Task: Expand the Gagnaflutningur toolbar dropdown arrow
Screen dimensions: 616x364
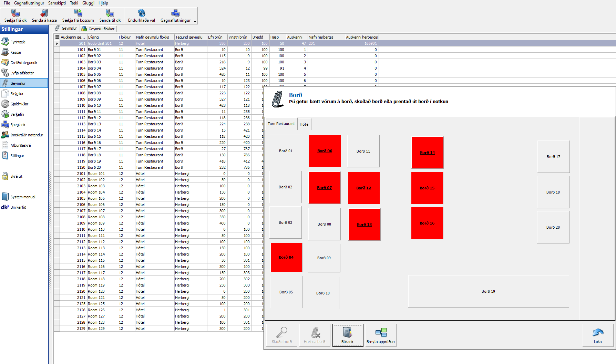Action: click(x=195, y=22)
